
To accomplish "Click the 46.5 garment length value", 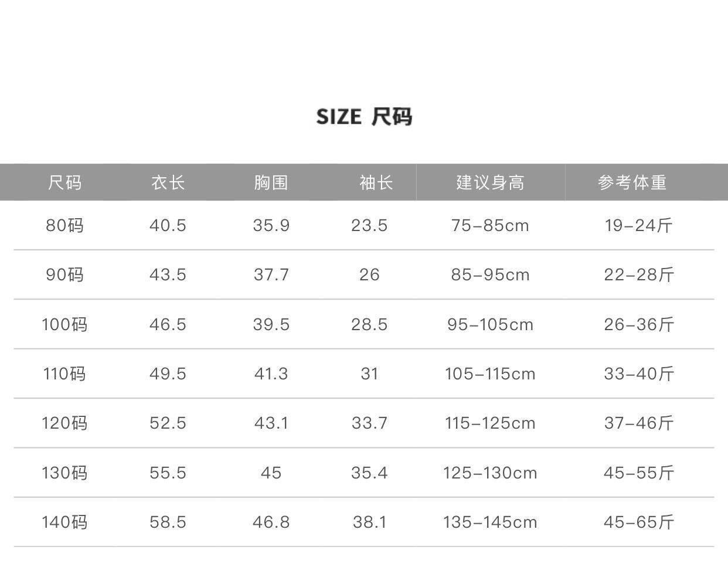I will click(x=168, y=324).
